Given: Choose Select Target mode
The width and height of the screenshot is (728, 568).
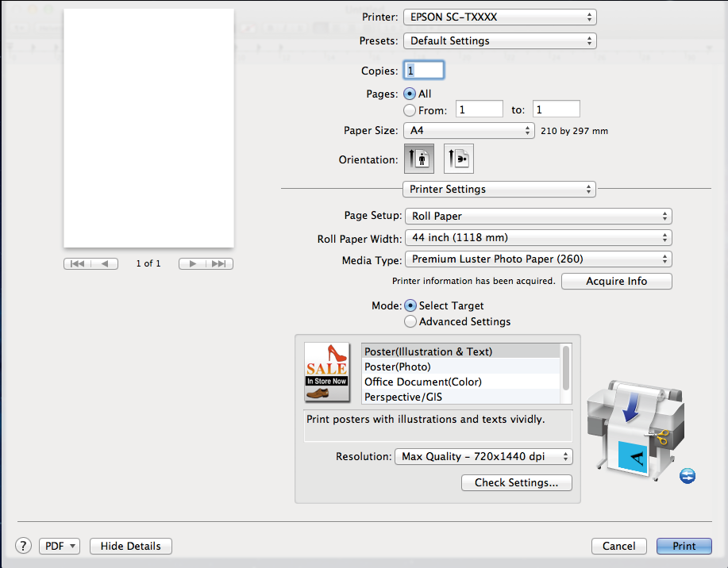Looking at the screenshot, I should (410, 305).
